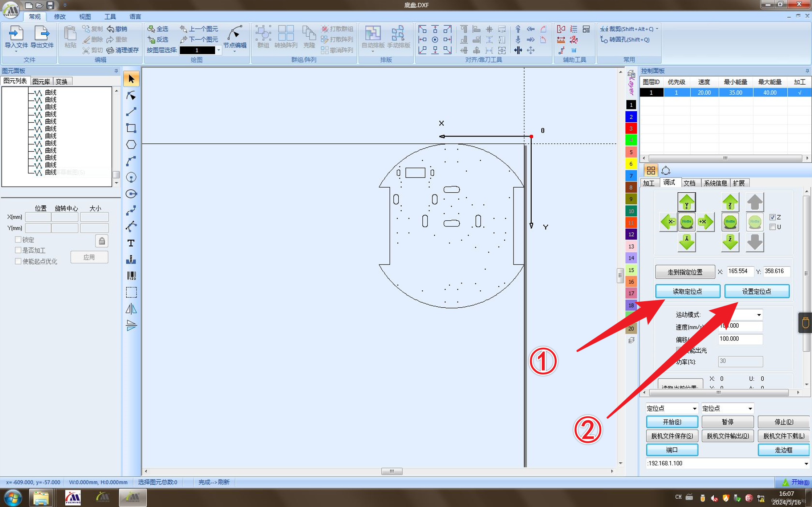The width and height of the screenshot is (812, 507).
Task: Check the U axis checkbox
Action: coord(772,227)
